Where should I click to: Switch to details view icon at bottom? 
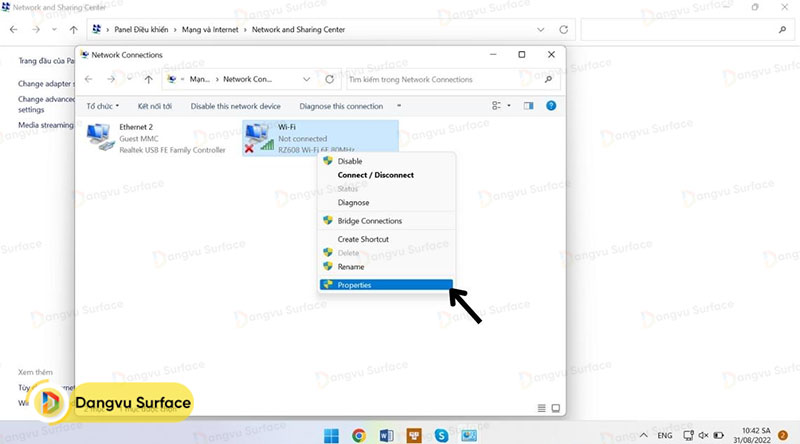pyautogui.click(x=542, y=408)
